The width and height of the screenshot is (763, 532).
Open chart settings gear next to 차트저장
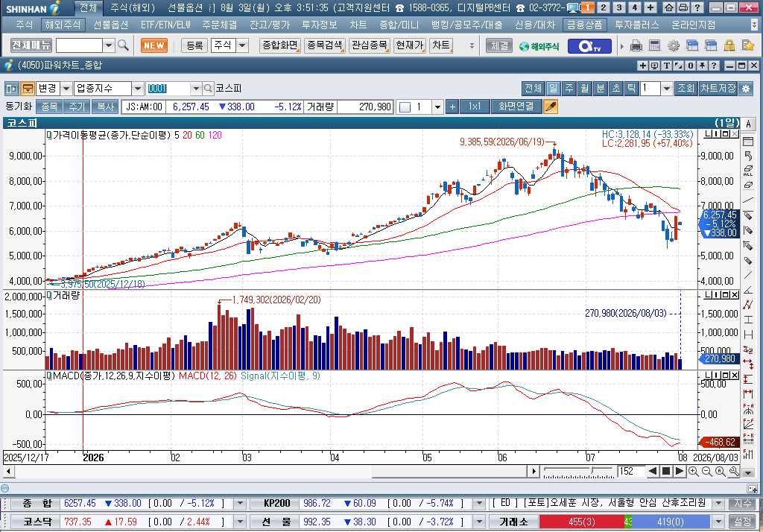pyautogui.click(x=745, y=89)
